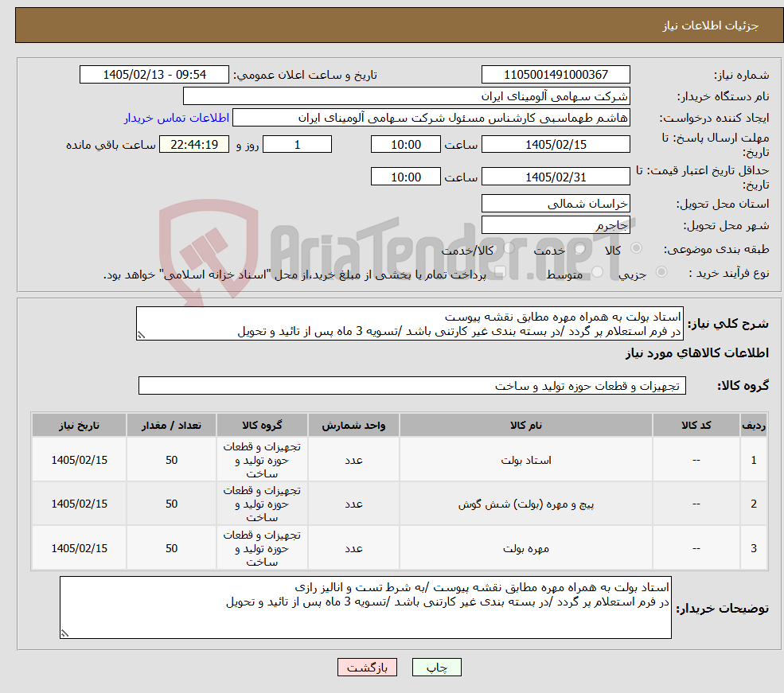This screenshot has height=693, width=784.
Task: Click the response deadline date 1405/02/15 field
Action: click(556, 144)
